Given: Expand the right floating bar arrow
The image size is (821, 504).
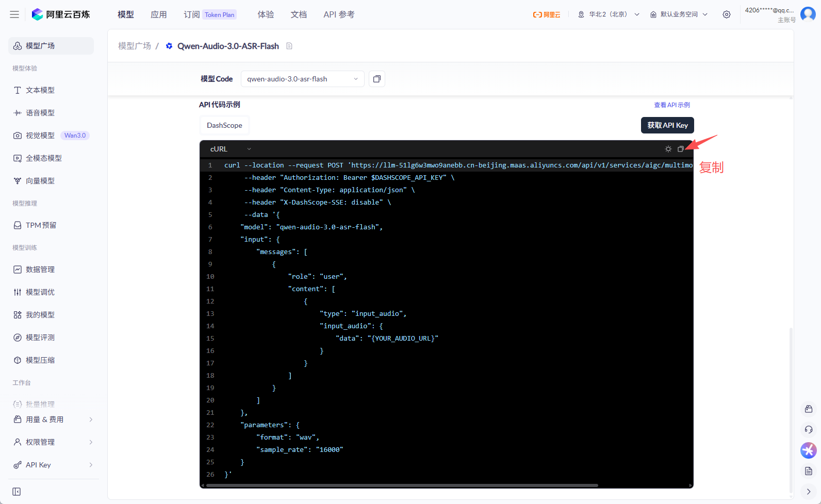Looking at the screenshot, I should [x=809, y=492].
